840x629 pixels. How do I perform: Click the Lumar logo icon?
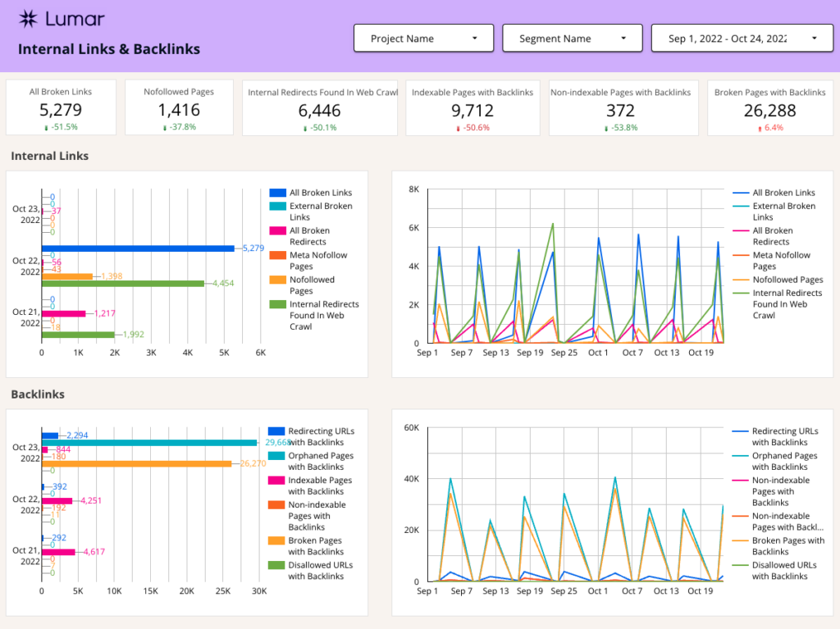29,19
